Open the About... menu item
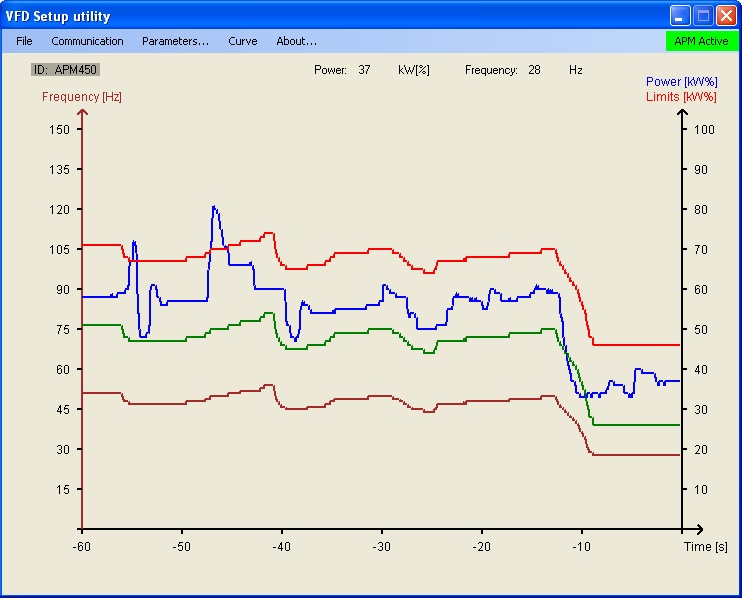742x598 pixels. click(296, 41)
